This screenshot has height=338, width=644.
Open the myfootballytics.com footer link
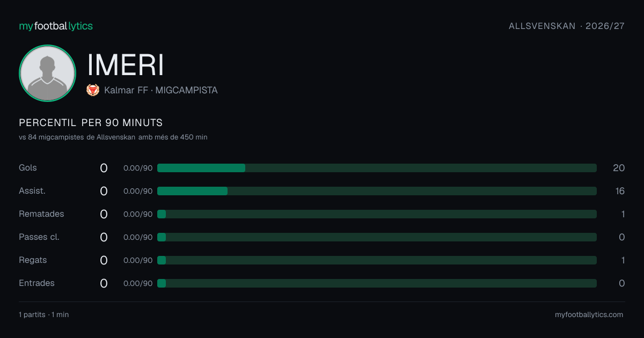[x=589, y=315]
